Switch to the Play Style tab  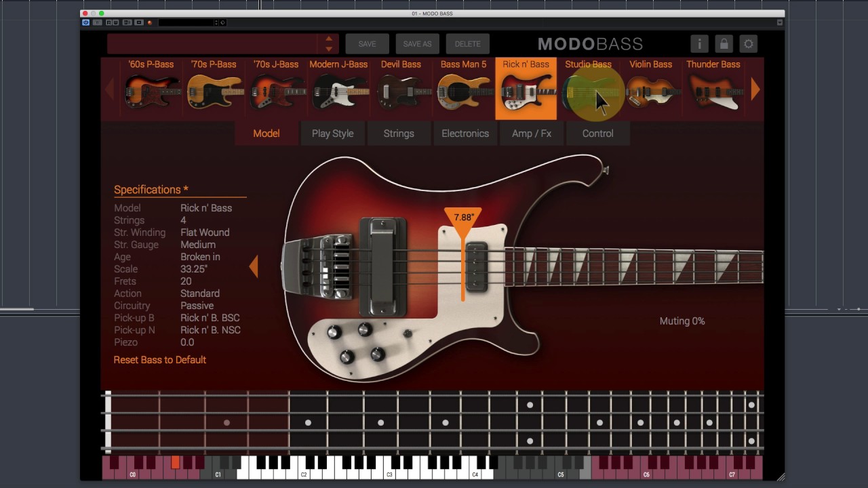coord(332,134)
